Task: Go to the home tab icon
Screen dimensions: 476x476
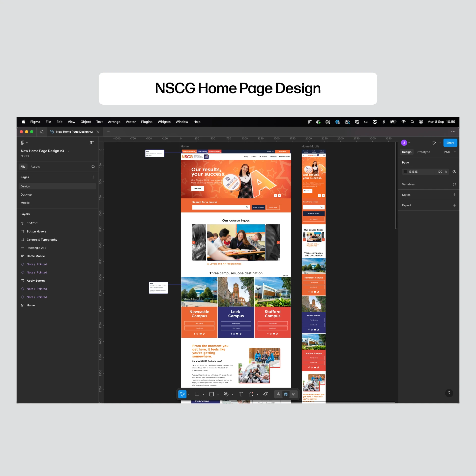Action: 42,132
